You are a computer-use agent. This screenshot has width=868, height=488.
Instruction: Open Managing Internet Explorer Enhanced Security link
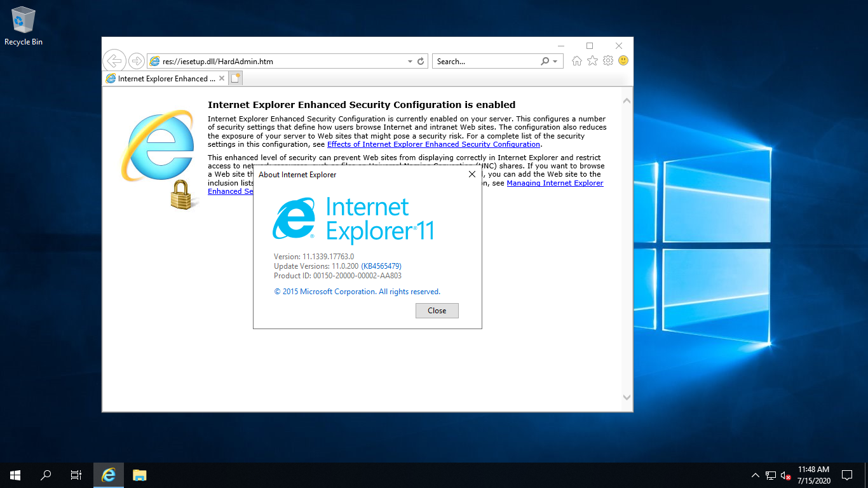coord(555,183)
